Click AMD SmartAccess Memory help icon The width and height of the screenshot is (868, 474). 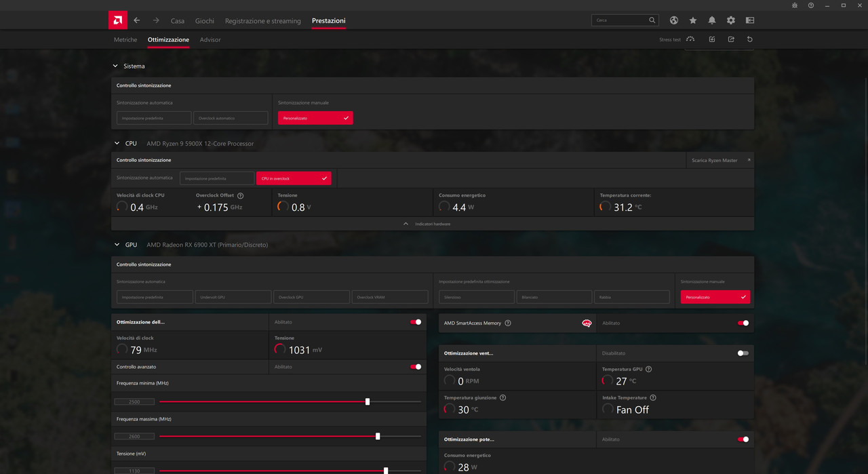[508, 323]
